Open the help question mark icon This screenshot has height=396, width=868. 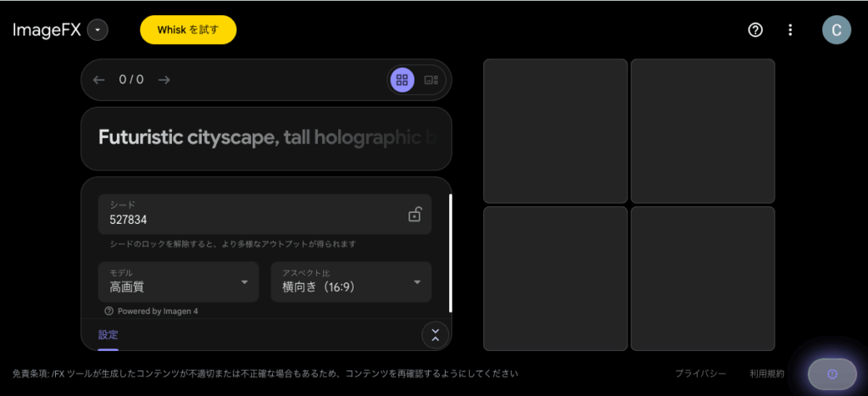[755, 30]
